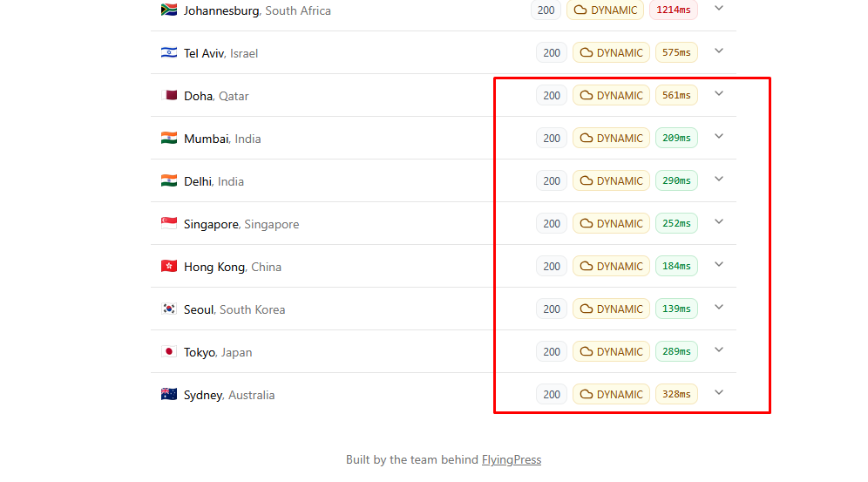Open the FlyingPress link

511,460
